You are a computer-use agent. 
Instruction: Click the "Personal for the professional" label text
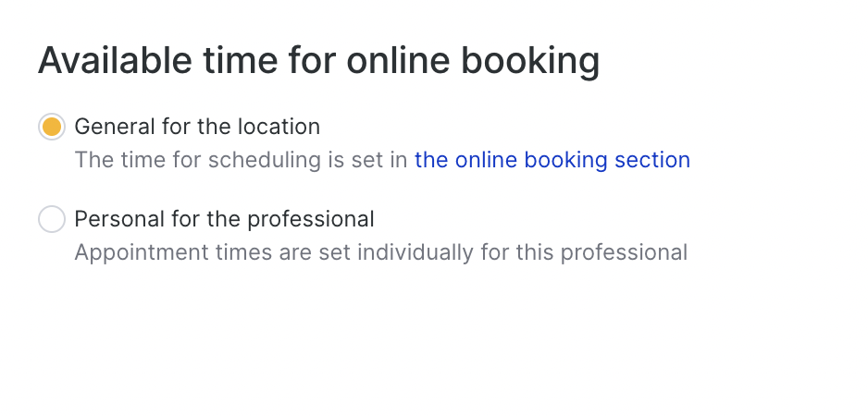[x=224, y=219]
